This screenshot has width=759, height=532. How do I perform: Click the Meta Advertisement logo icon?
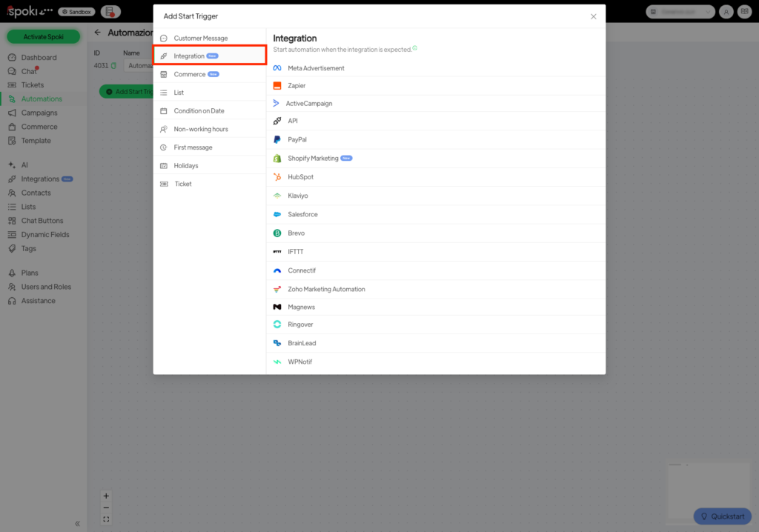pos(277,68)
